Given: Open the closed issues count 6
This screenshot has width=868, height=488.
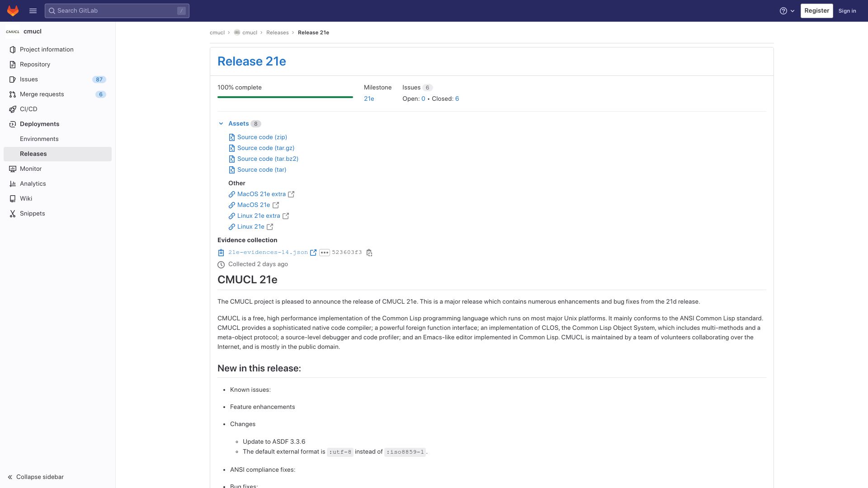Looking at the screenshot, I should pyautogui.click(x=457, y=99).
